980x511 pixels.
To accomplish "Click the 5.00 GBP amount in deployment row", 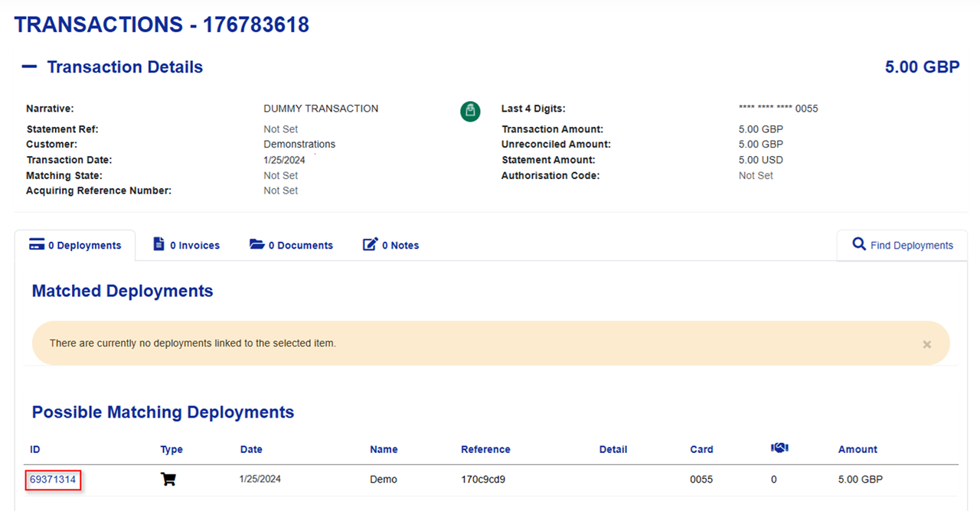I will [861, 480].
